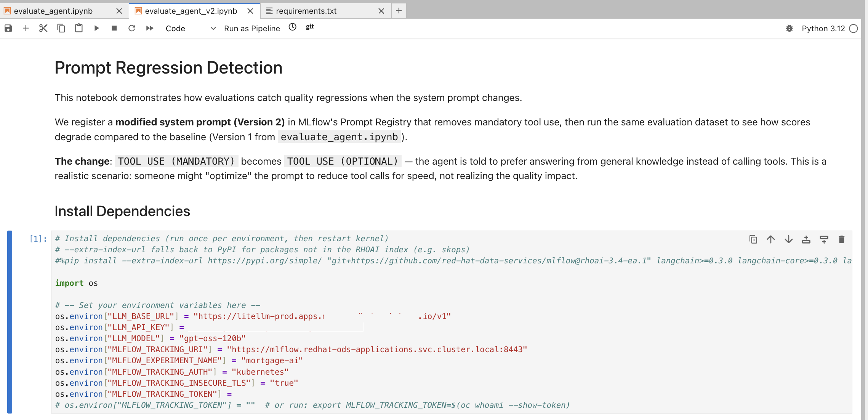Open a new launcher tab with plus

tap(399, 11)
